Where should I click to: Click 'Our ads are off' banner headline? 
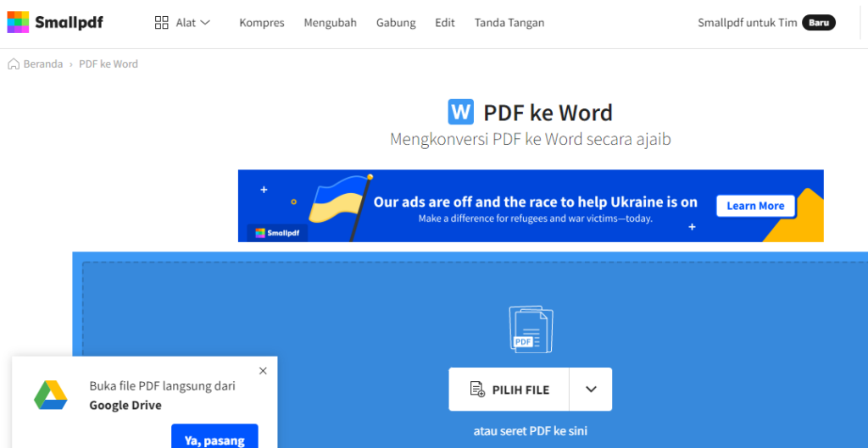coord(536,202)
